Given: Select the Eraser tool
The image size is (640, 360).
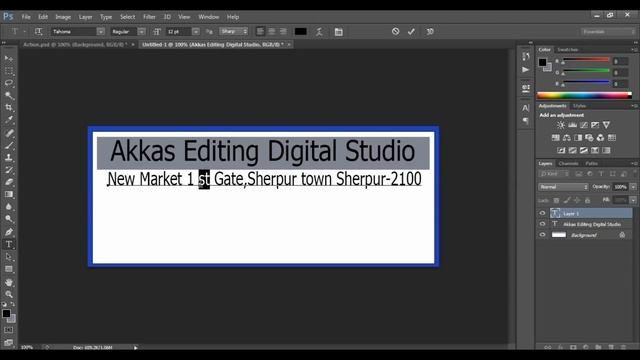Looking at the screenshot, I should (9, 182).
